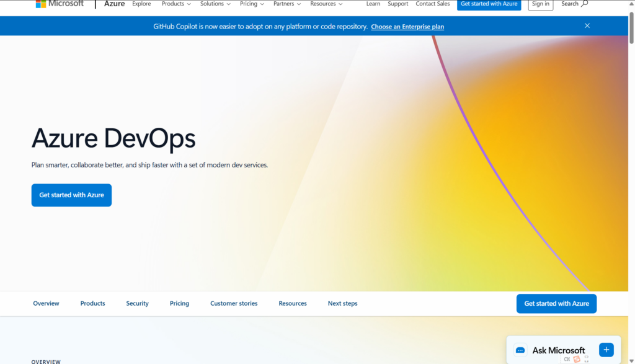635x364 pixels.
Task: Expand the Partners dropdown menu
Action: 286,4
